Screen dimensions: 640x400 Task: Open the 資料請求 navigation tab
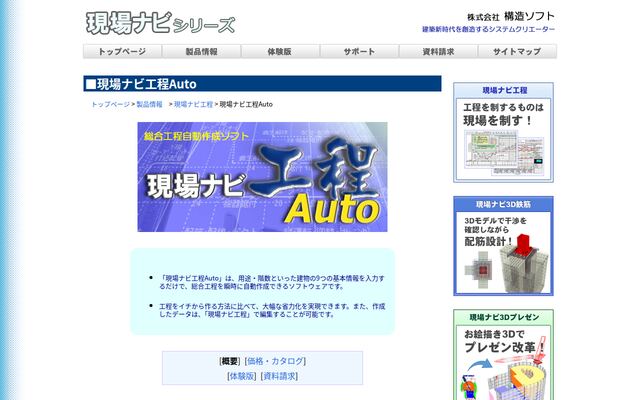[x=438, y=51]
